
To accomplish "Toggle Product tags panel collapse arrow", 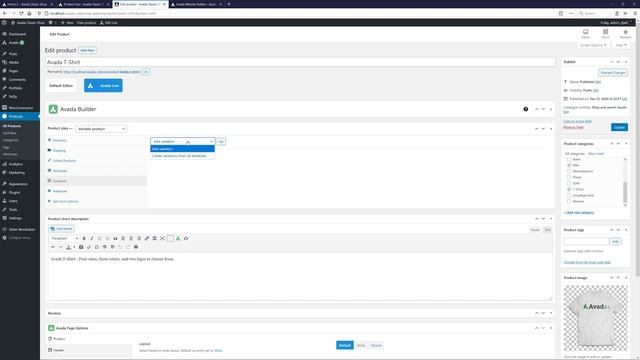I will (x=626, y=230).
